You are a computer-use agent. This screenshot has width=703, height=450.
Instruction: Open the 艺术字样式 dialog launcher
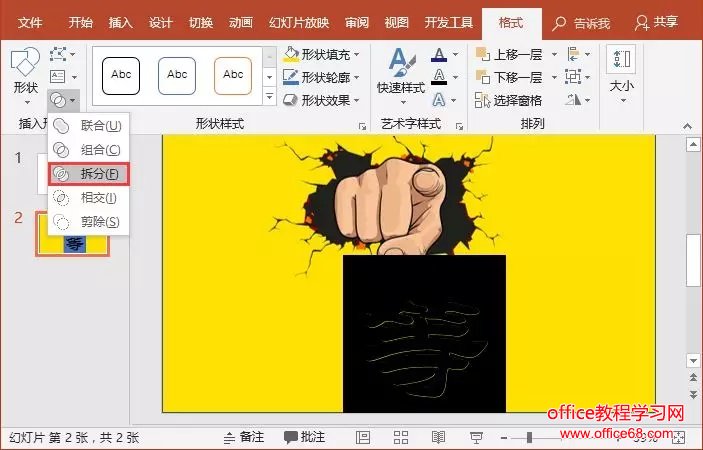[459, 127]
